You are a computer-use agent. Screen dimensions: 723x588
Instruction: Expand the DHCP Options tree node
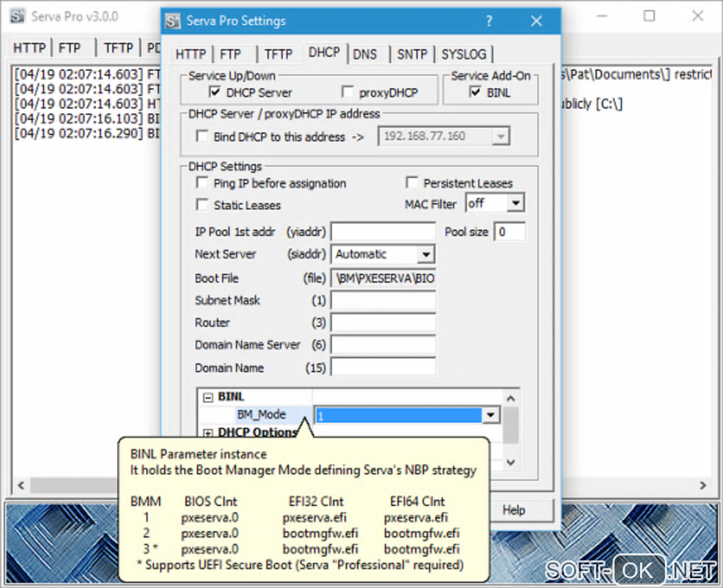208,433
